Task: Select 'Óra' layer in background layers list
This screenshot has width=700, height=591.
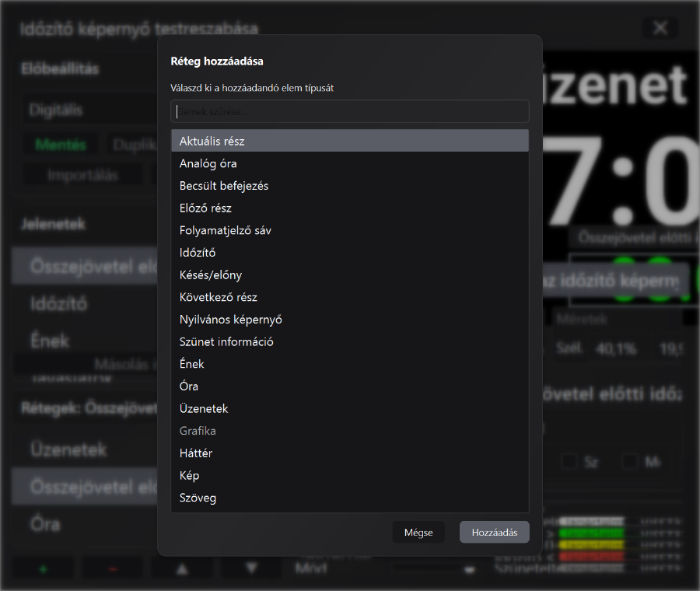Action: coord(85,524)
